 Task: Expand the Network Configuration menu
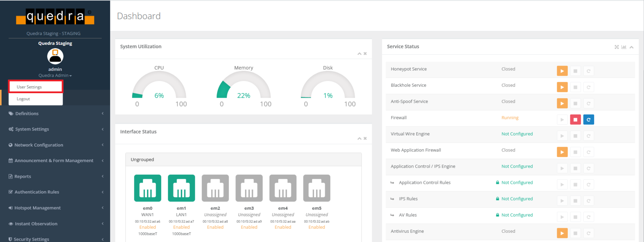[39, 145]
